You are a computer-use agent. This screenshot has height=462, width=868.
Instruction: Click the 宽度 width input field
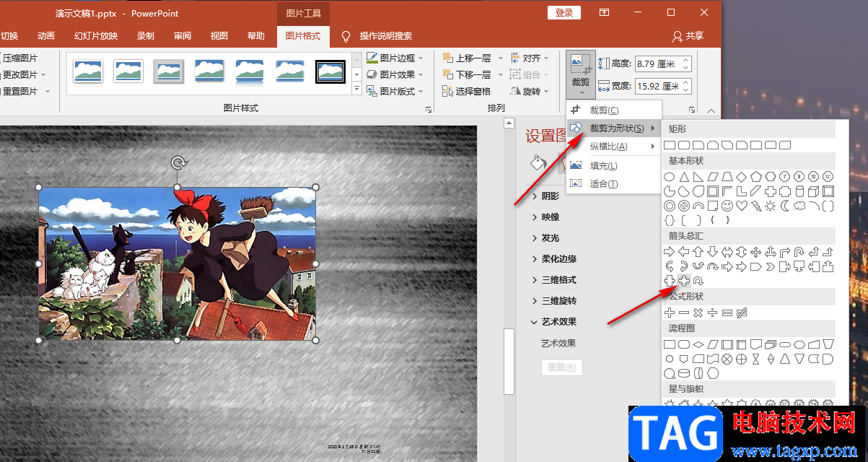coord(663,86)
